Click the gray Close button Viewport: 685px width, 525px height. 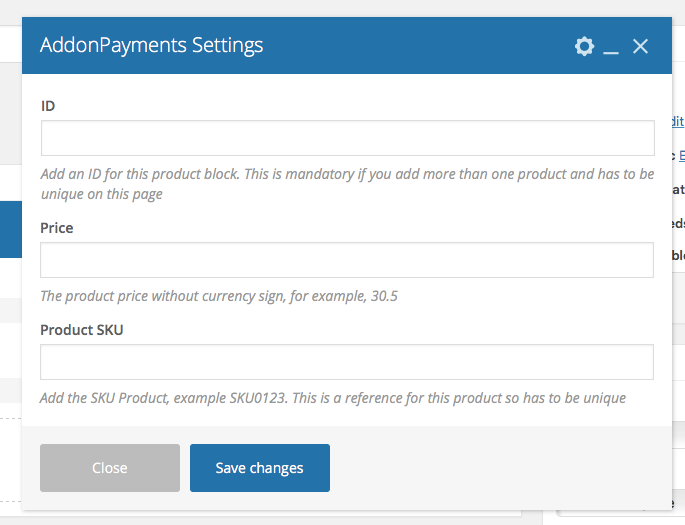point(110,468)
